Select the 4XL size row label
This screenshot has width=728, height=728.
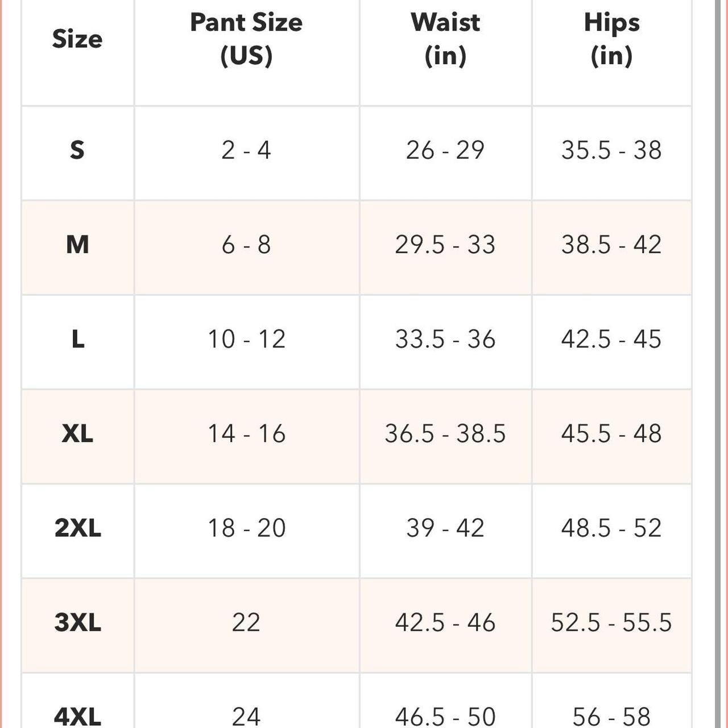77,715
